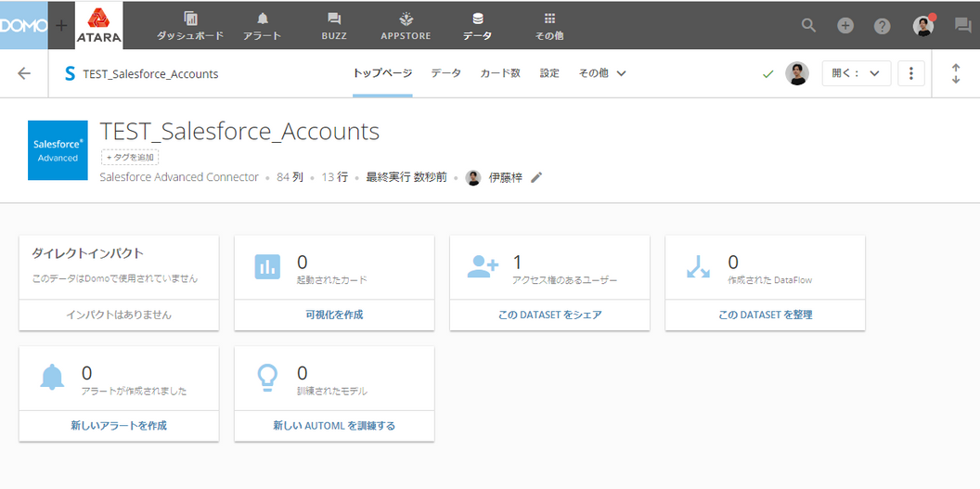
Task: Open the 開く dropdown
Action: coord(857,73)
